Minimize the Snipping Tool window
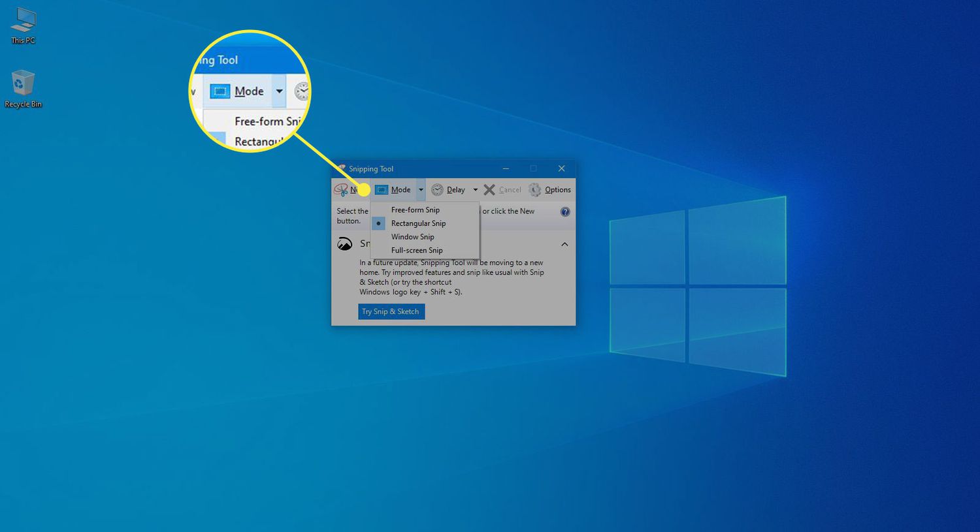The width and height of the screenshot is (980, 532). [506, 168]
